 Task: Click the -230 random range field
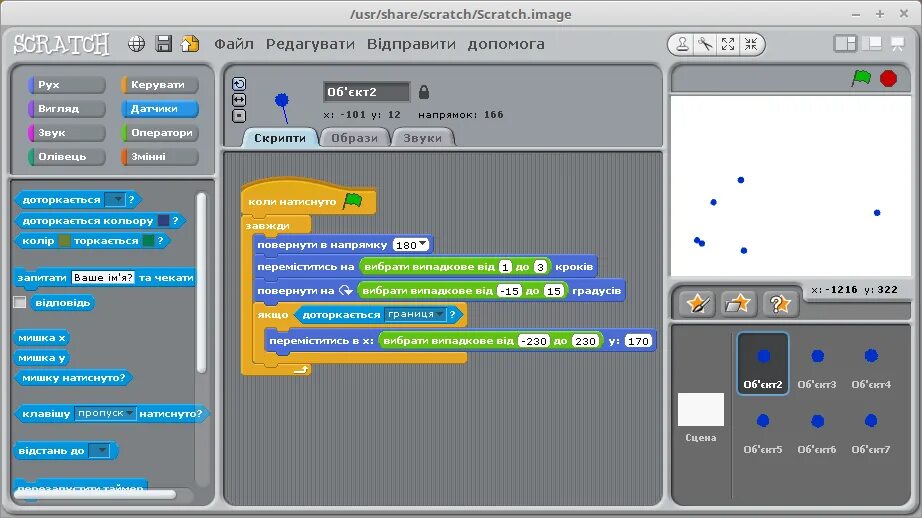(x=534, y=341)
